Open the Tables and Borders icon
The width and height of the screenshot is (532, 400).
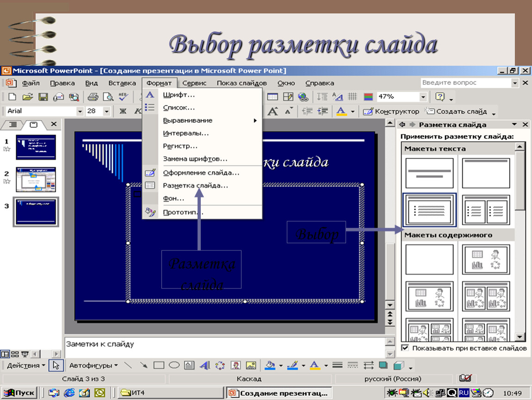click(x=288, y=97)
